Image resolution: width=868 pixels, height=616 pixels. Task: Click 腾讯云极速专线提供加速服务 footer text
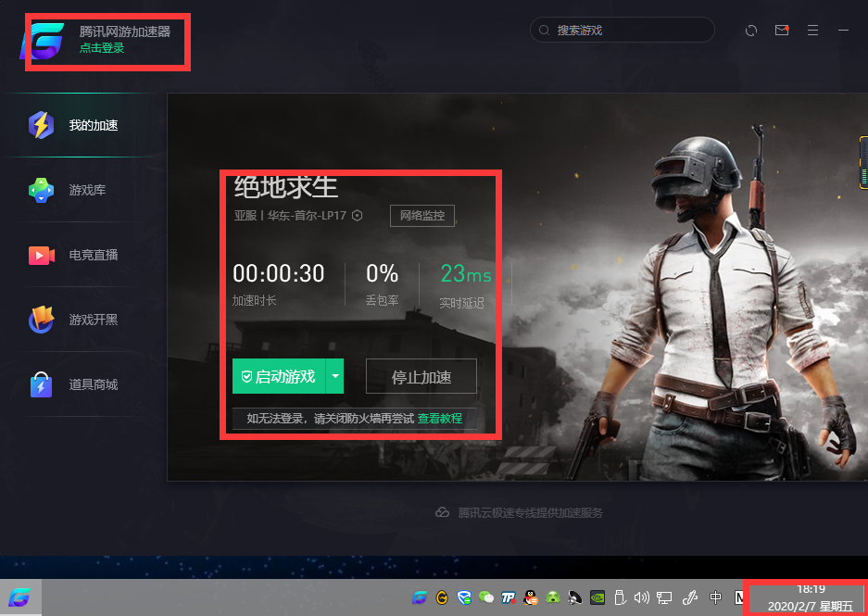pyautogui.click(x=530, y=512)
